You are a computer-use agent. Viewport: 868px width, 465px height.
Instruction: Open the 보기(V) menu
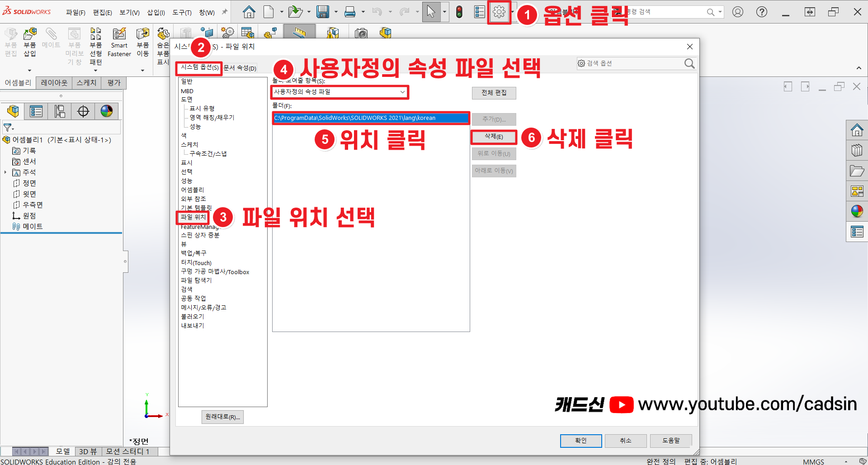[129, 13]
